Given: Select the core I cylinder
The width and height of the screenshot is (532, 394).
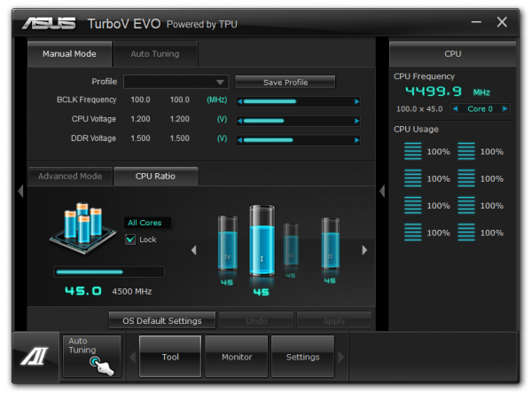Looking at the screenshot, I should coord(262,240).
